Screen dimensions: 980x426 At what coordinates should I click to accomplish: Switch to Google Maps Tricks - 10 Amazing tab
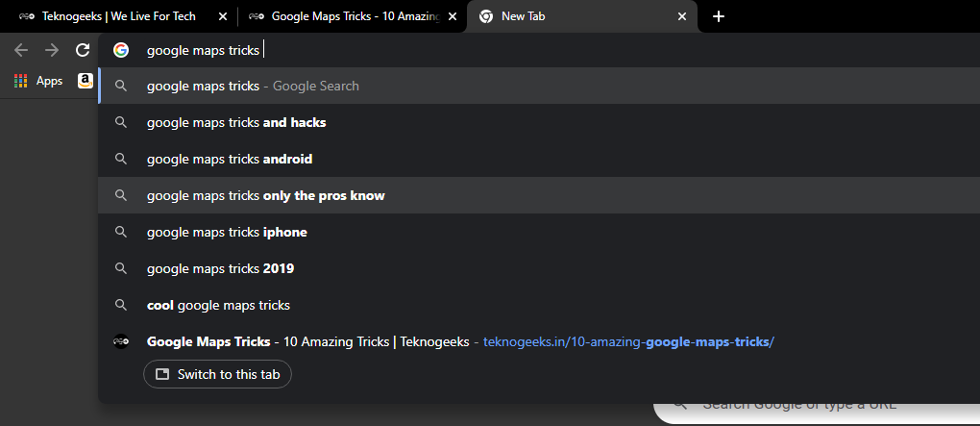click(353, 16)
